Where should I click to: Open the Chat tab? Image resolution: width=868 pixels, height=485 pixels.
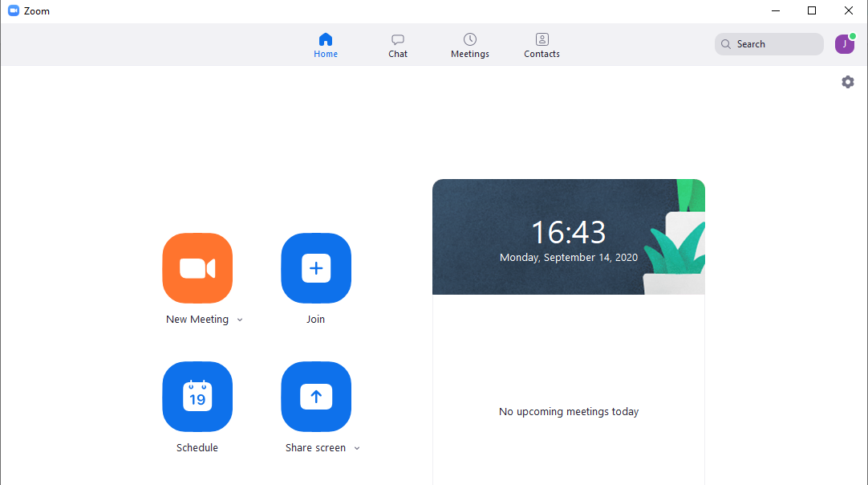click(x=397, y=46)
